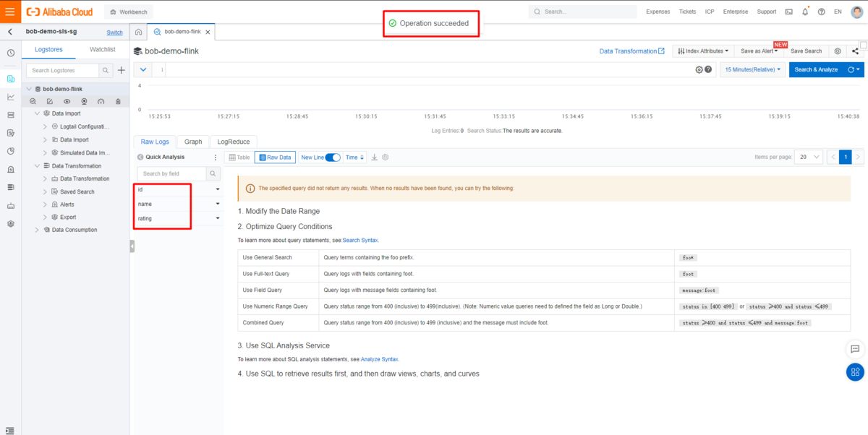Open Index Attributes dropdown
The width and height of the screenshot is (868, 435).
702,51
